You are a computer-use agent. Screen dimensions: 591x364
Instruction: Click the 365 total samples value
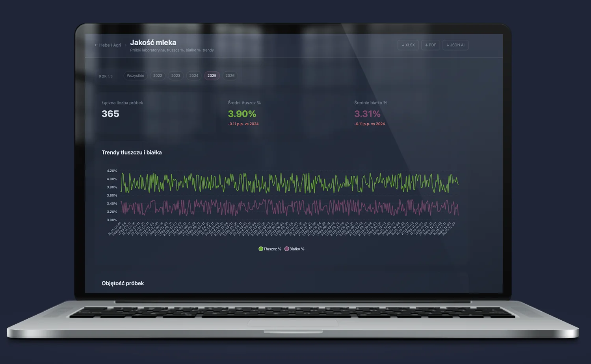(x=110, y=114)
